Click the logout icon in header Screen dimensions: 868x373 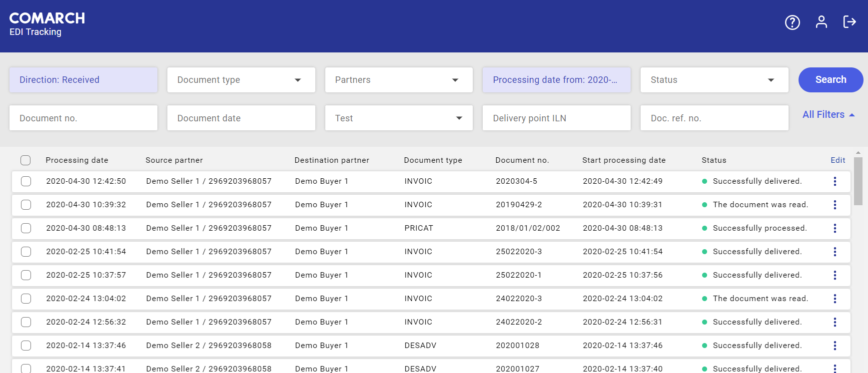tap(850, 22)
